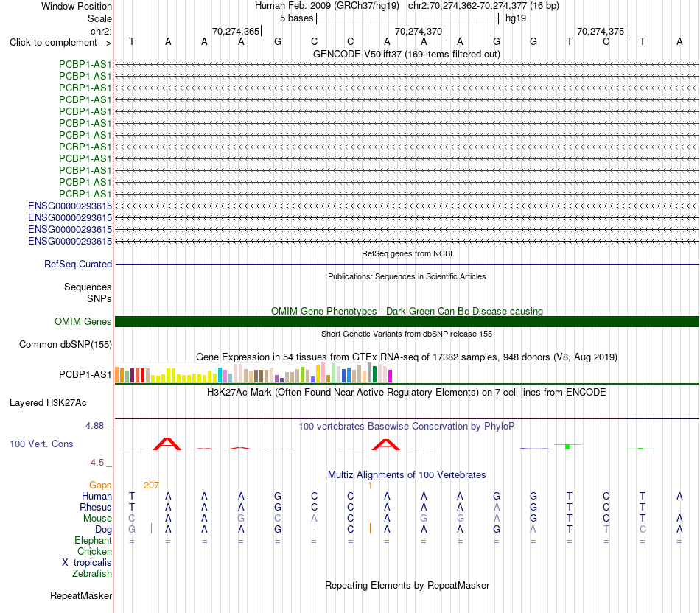This screenshot has width=700, height=613.
Task: Click the "5 bases" scale bar label
Action: [296, 18]
